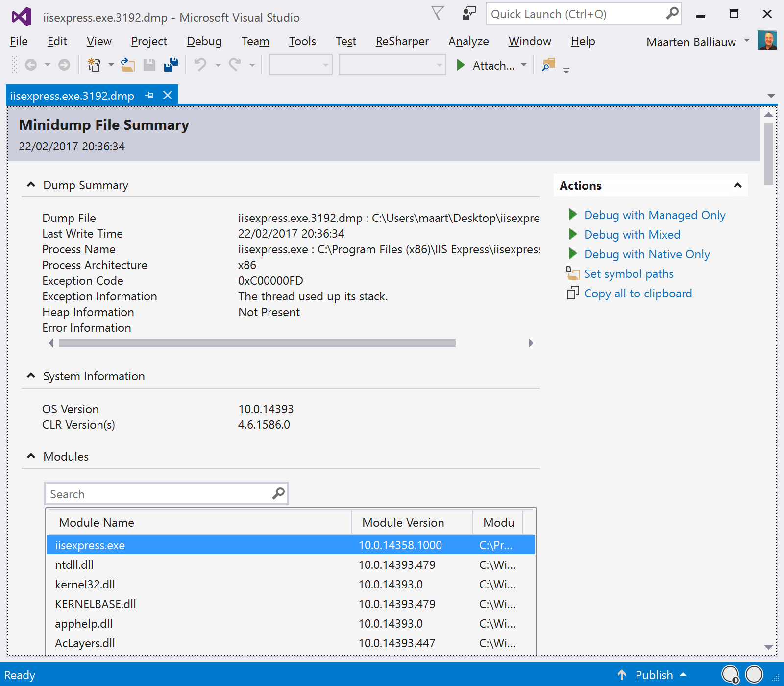Select the apphelp.dll module row
784x686 pixels.
(x=291, y=623)
